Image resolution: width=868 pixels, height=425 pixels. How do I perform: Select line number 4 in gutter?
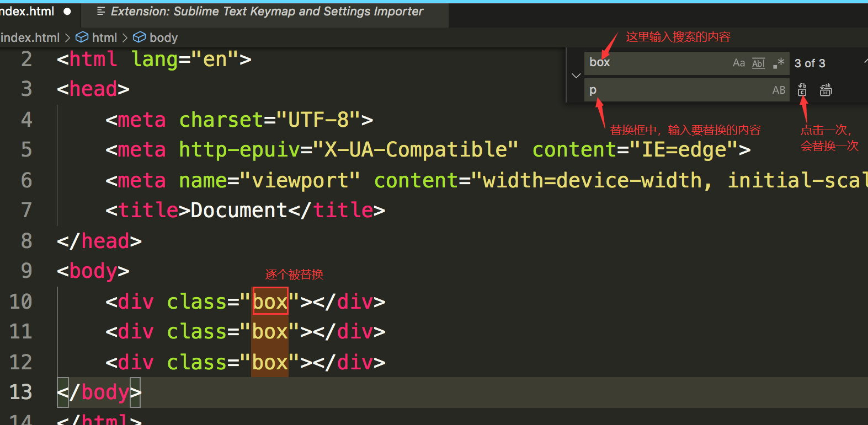click(x=26, y=120)
